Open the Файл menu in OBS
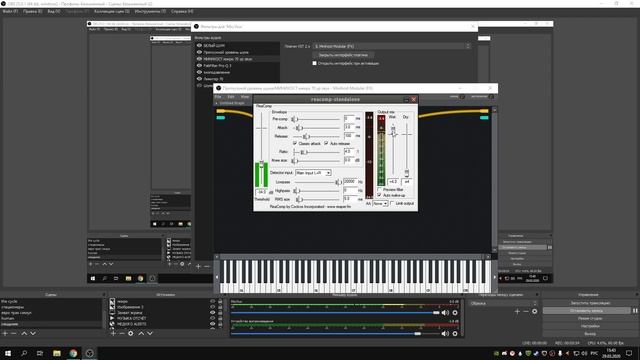The width and height of the screenshot is (640, 360). point(10,11)
